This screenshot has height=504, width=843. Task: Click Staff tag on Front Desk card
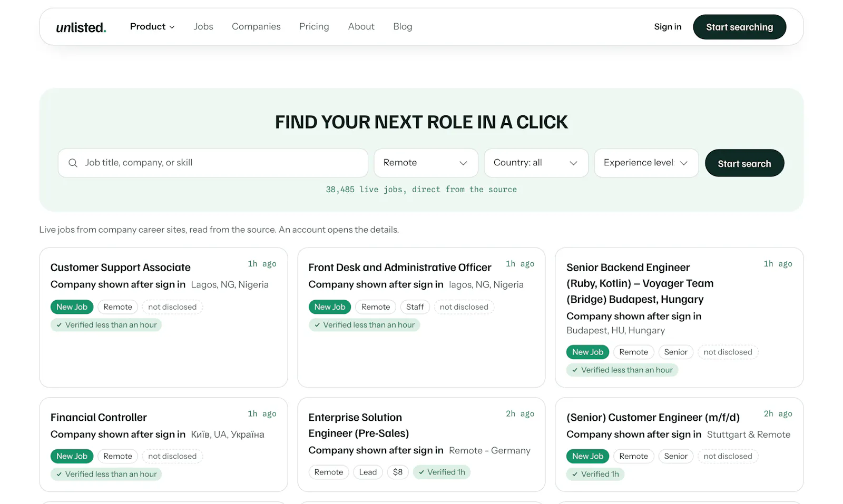tap(415, 307)
